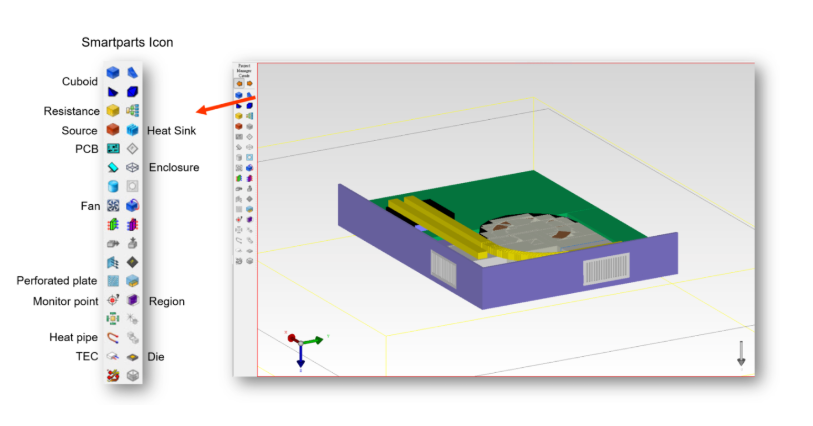Create an Enclosure smartpart
Screen dimensions: 813x426
132,167
